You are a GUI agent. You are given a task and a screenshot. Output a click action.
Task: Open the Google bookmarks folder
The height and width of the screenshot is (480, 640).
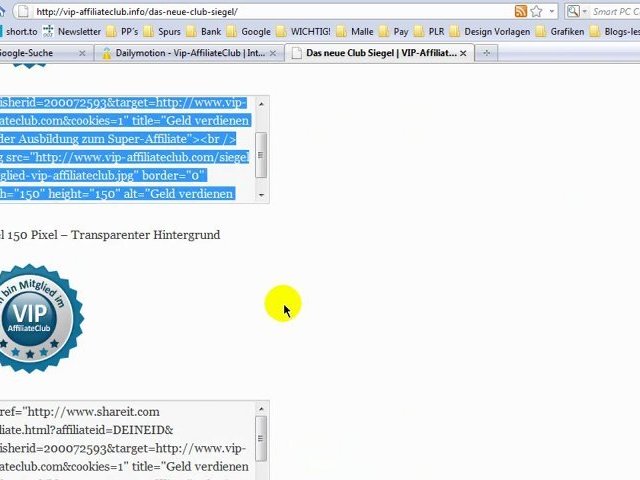coord(248,32)
